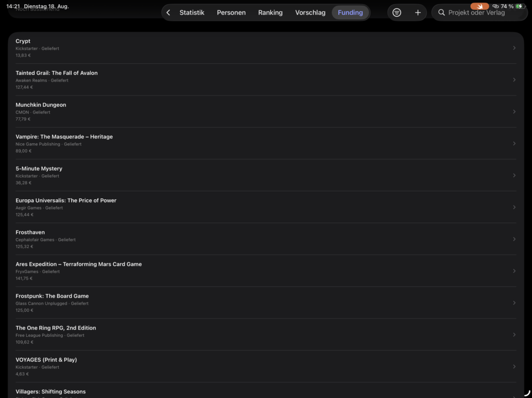Tap the 141,75 € amount

click(x=24, y=278)
